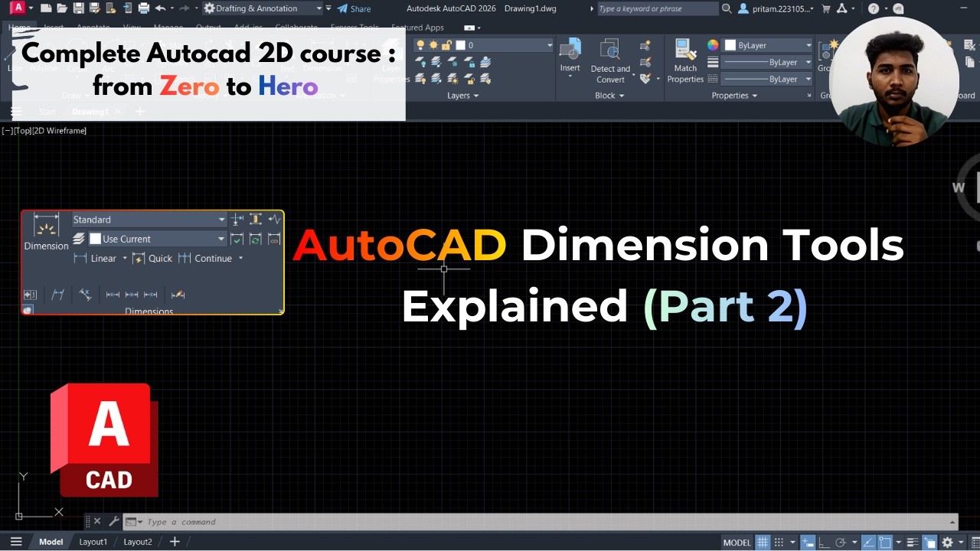
Task: Save the drawing with the floppy disk icon
Action: click(x=78, y=8)
